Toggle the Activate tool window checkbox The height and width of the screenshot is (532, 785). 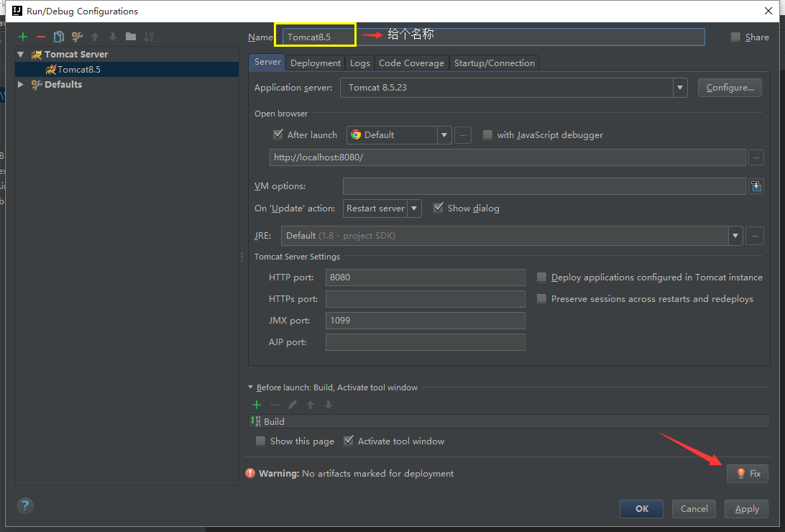click(349, 441)
